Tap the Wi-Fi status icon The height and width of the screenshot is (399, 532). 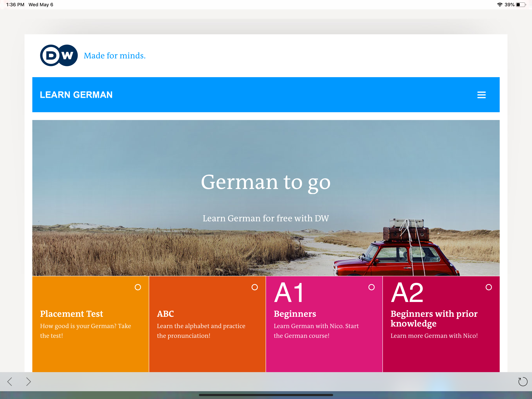click(x=500, y=4)
